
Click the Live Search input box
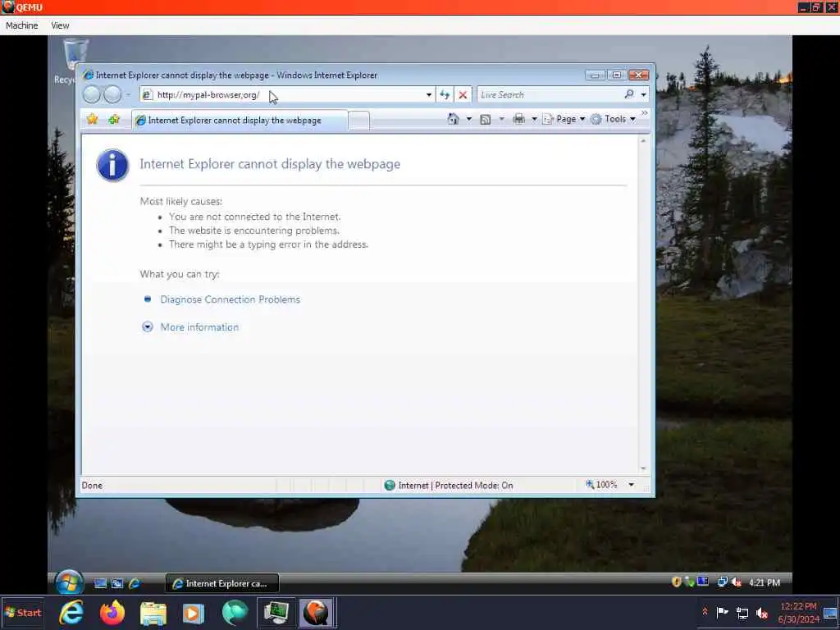pyautogui.click(x=550, y=95)
